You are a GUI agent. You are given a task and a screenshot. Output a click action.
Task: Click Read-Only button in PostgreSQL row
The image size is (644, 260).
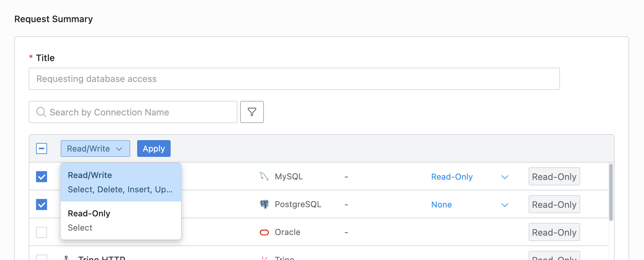tap(554, 204)
